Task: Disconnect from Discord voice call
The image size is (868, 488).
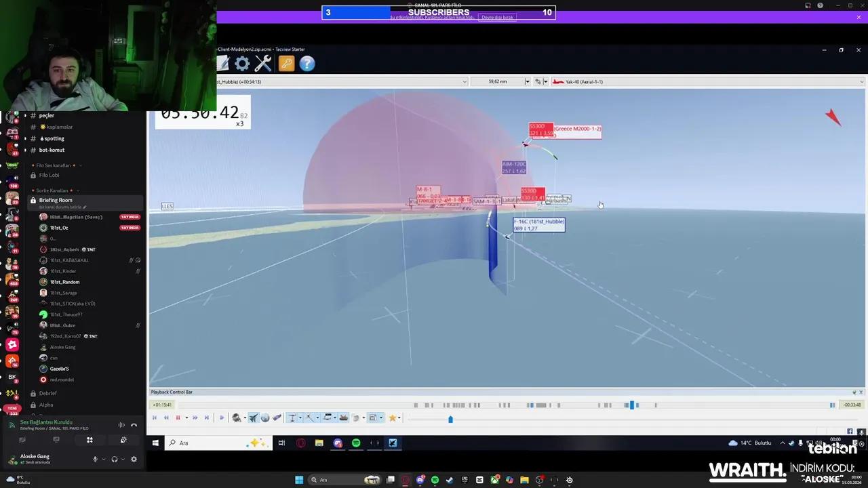Action: click(134, 425)
